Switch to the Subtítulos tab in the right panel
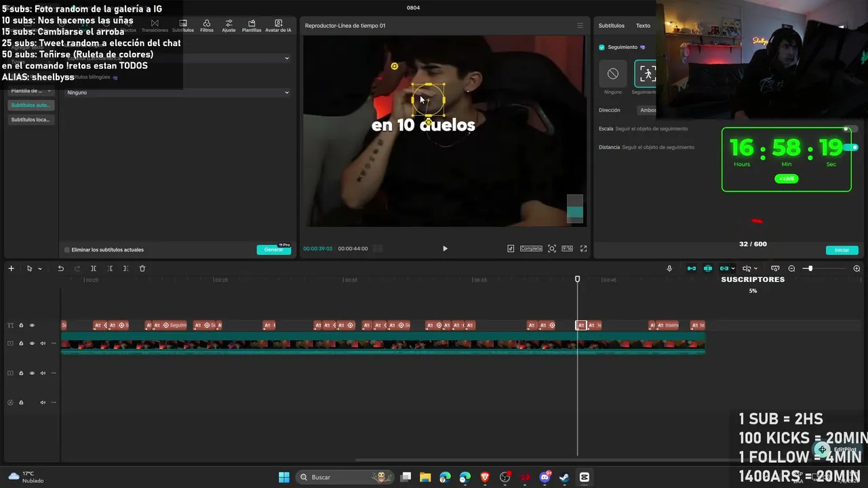 [x=611, y=26]
